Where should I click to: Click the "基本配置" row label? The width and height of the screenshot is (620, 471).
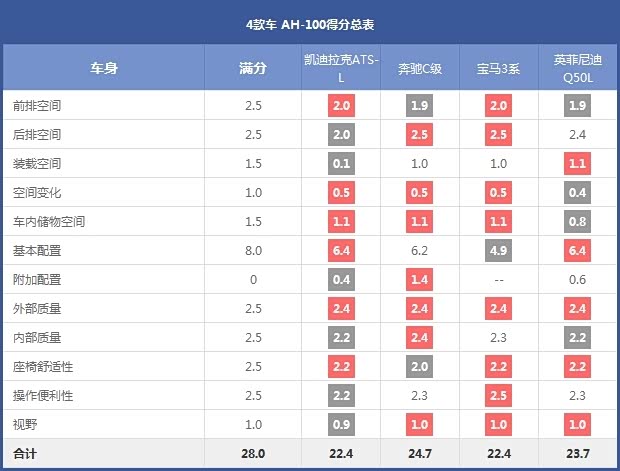36,251
